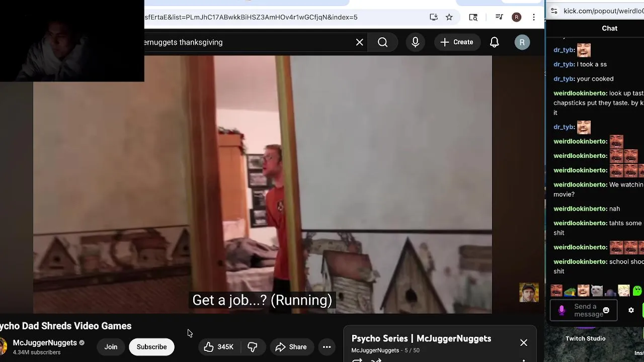This screenshot has width=644, height=362.
Task: Click the Chat header in Kick window
Action: (609, 28)
